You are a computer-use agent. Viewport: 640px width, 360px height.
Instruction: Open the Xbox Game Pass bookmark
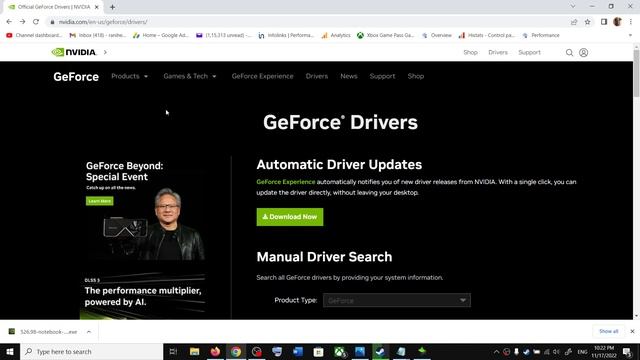[386, 36]
